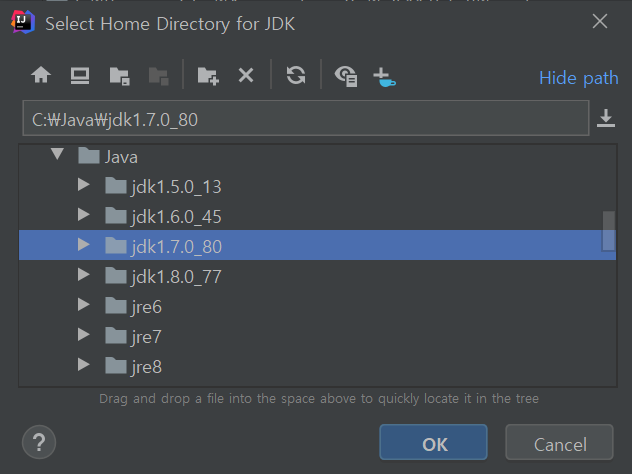632x474 pixels.
Task: Select the jre8 folder
Action: pyautogui.click(x=318, y=366)
